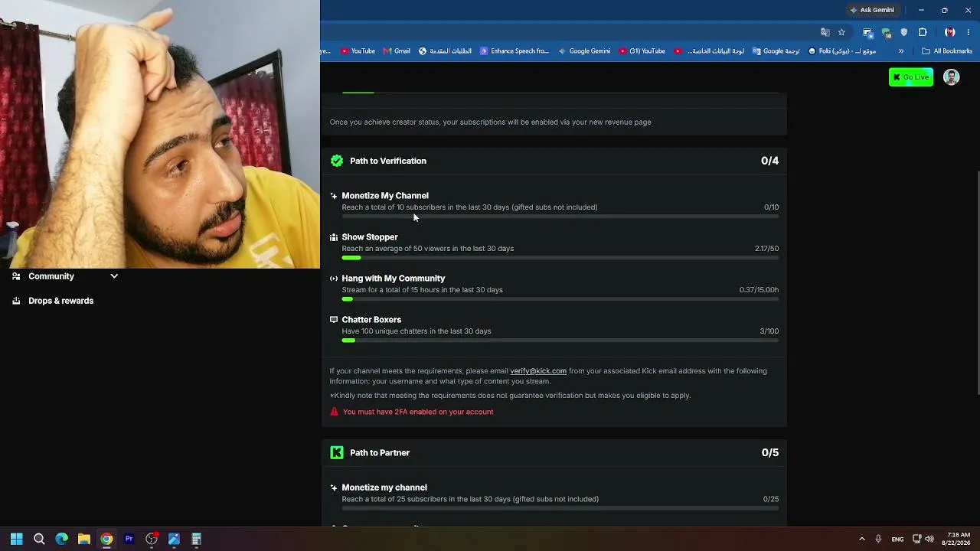Open the Kick profile avatar menu
This screenshot has height=551, width=980.
(x=951, y=77)
